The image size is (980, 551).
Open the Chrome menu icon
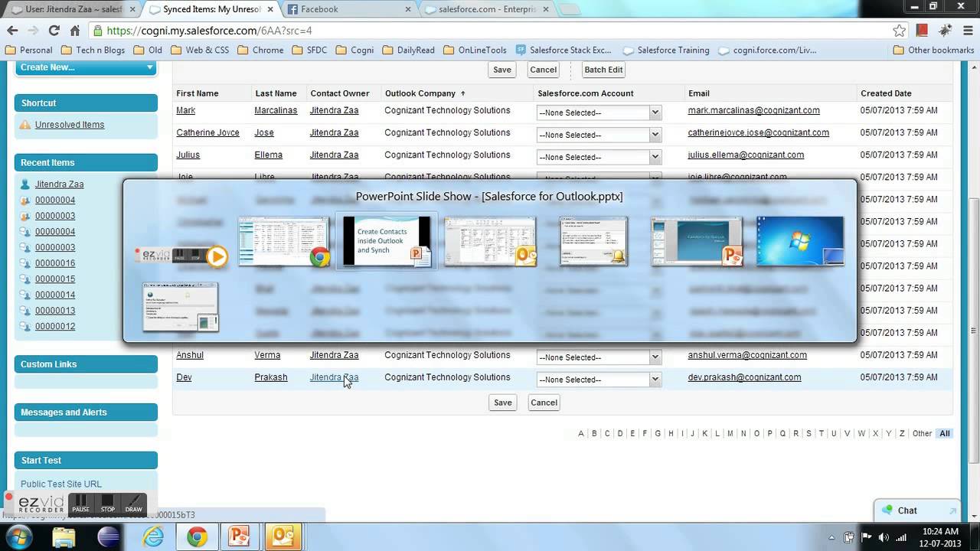(968, 31)
